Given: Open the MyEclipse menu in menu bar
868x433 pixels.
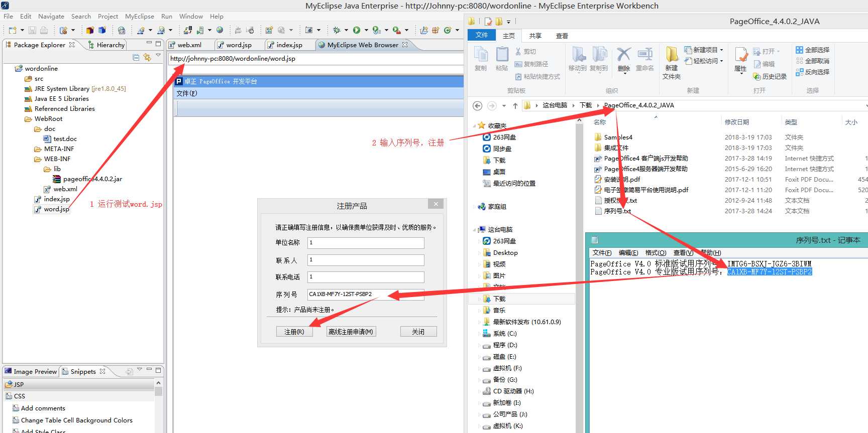Looking at the screenshot, I should tap(140, 16).
